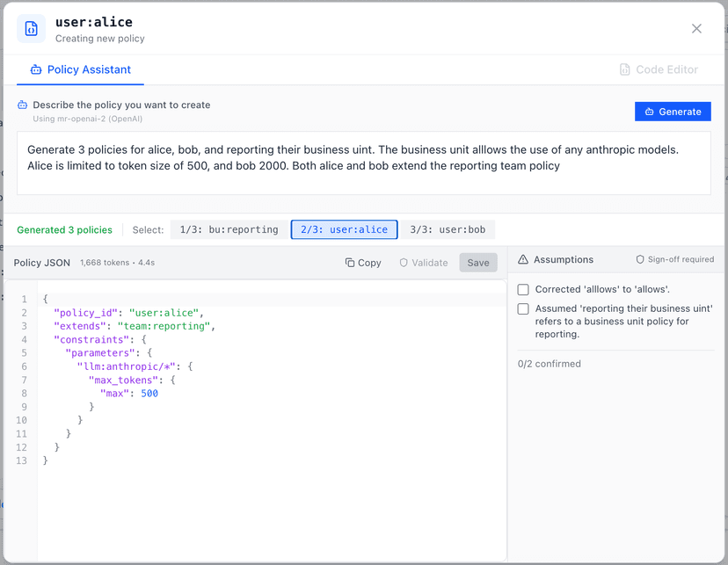Image resolution: width=728 pixels, height=565 pixels.
Task: Check the business unit policy assumption box
Action: [523, 308]
